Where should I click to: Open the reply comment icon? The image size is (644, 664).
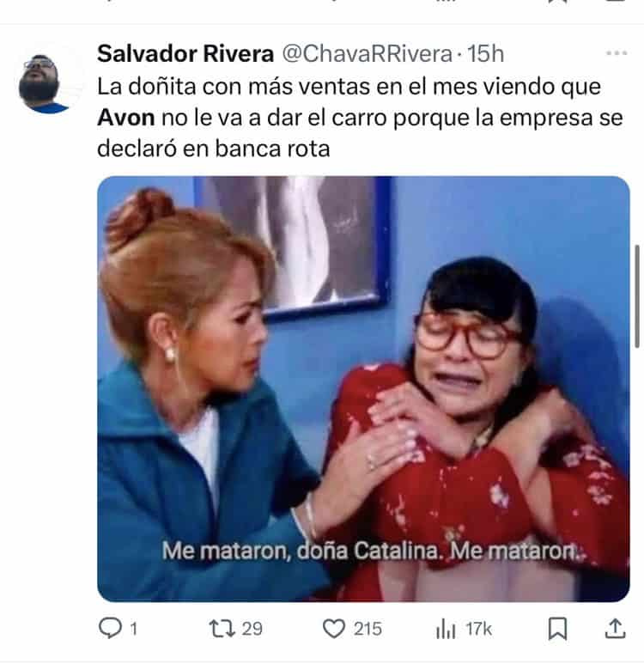[x=110, y=628]
